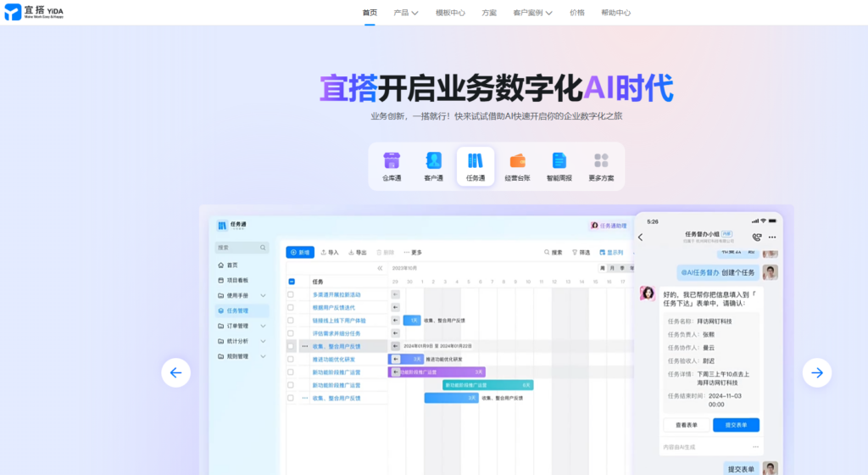Click the 仓库通 warehouse icon
Image resolution: width=868 pixels, height=475 pixels.
(392, 161)
